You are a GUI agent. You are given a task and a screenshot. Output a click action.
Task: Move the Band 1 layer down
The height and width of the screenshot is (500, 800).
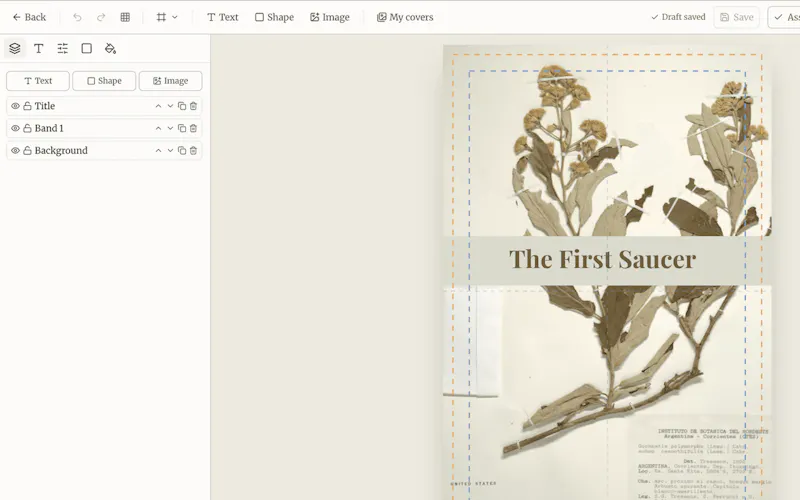coord(170,129)
